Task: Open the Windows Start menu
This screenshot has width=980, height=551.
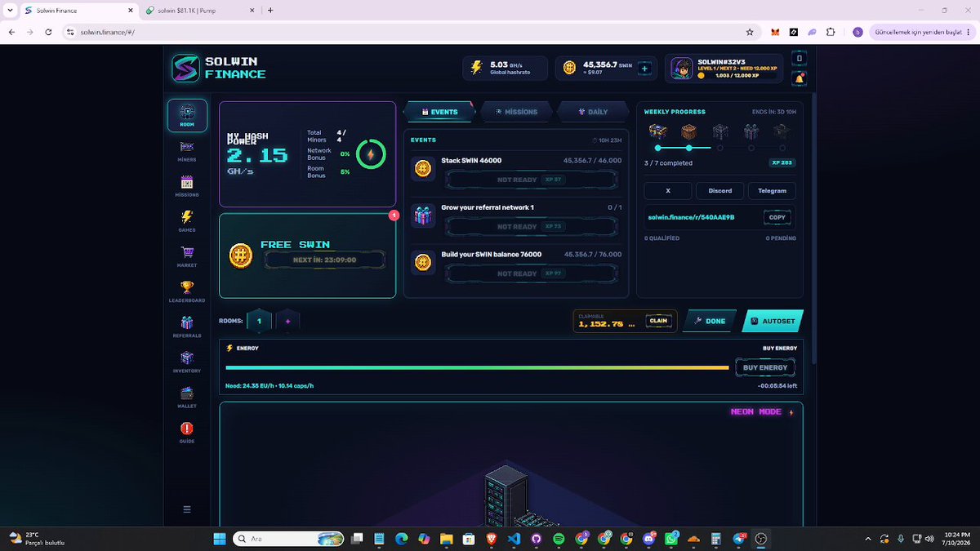Action: [x=220, y=539]
